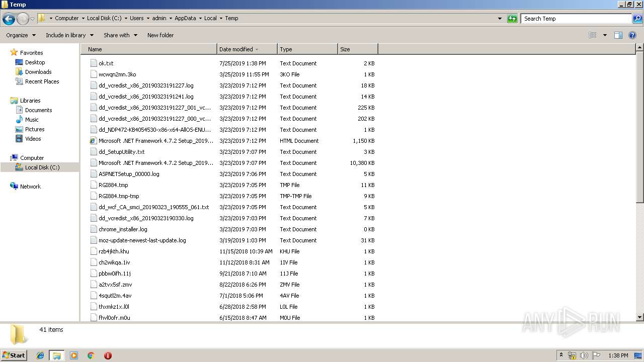Select 4squtl2m.4av file
The image size is (644, 362).
115,296
